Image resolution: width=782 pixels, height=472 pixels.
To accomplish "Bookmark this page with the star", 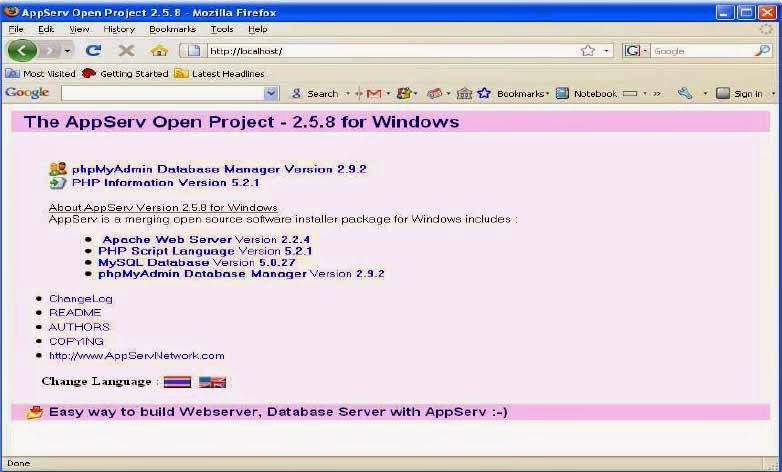I will [x=588, y=51].
